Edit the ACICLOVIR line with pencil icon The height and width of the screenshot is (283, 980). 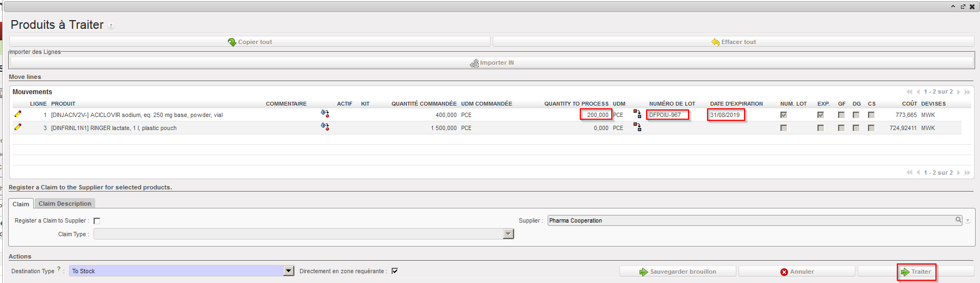coord(18,114)
